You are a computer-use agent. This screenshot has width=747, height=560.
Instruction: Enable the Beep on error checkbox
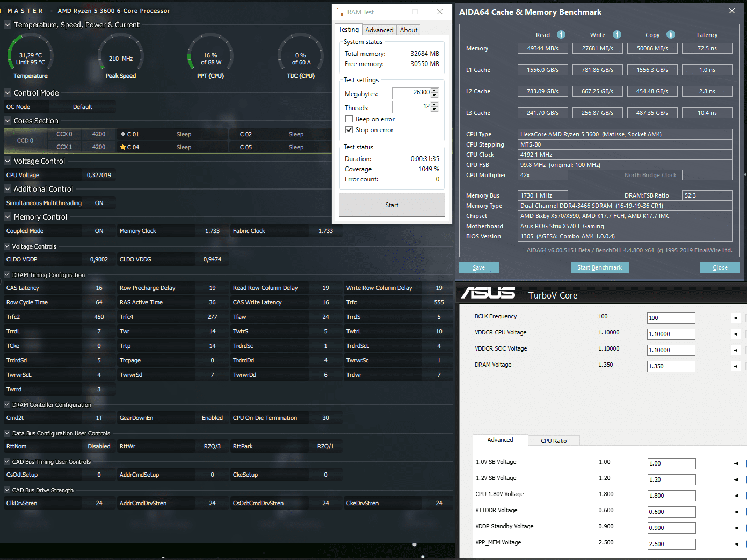[x=349, y=119]
